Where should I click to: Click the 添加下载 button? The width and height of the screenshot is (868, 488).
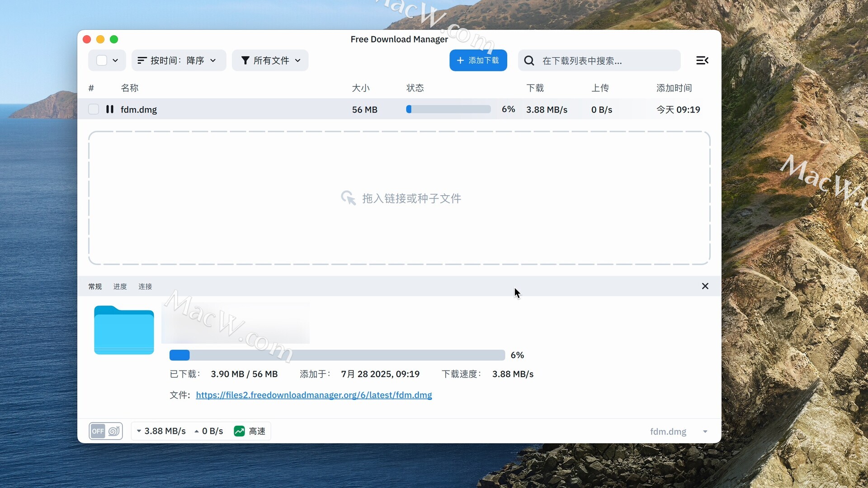coord(478,61)
